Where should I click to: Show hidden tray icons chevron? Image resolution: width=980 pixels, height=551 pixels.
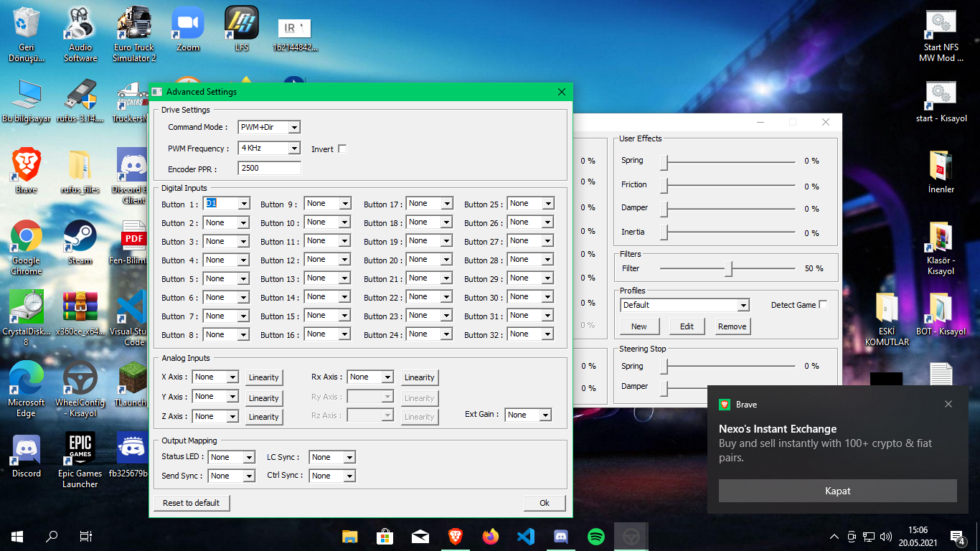834,536
